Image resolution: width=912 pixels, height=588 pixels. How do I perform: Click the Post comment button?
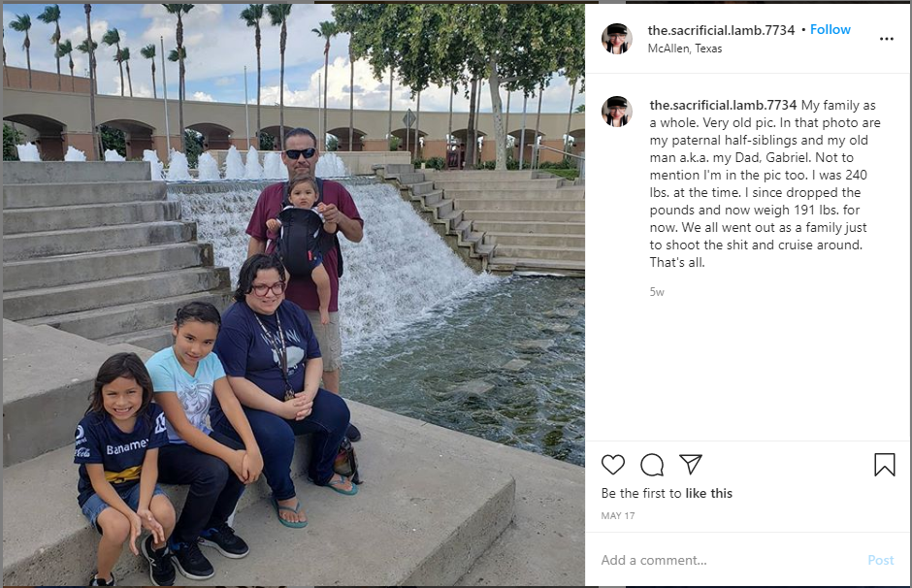pyautogui.click(x=880, y=560)
